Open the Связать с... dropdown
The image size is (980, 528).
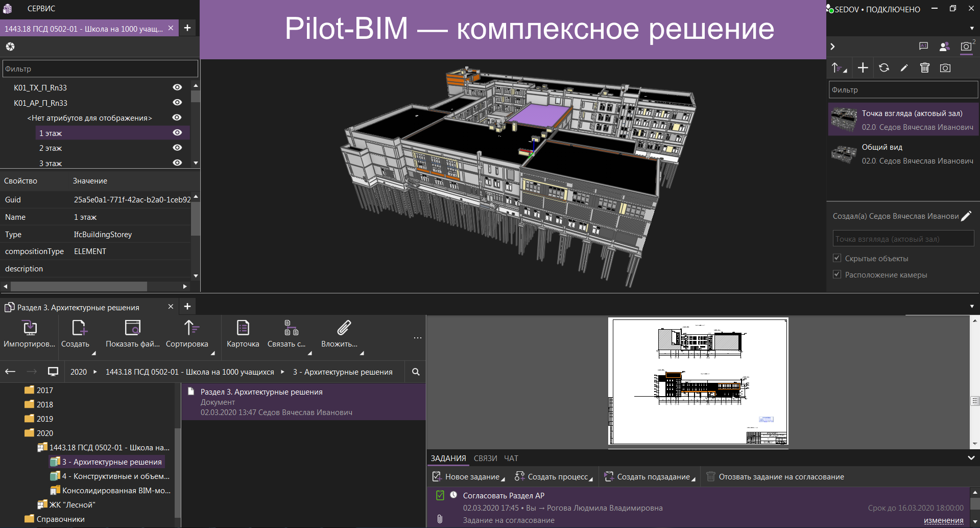tap(309, 353)
